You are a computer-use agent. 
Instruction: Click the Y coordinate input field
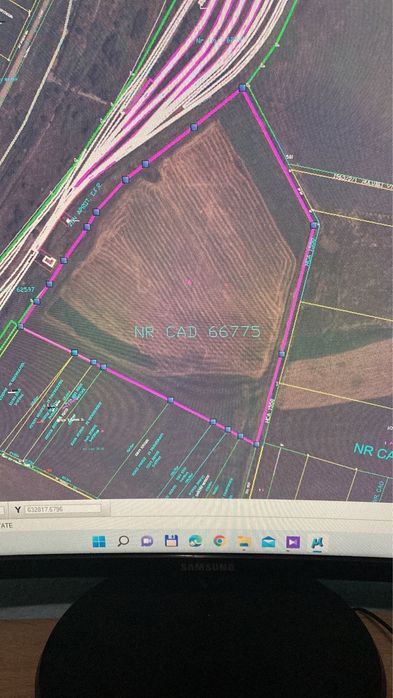pos(63,509)
